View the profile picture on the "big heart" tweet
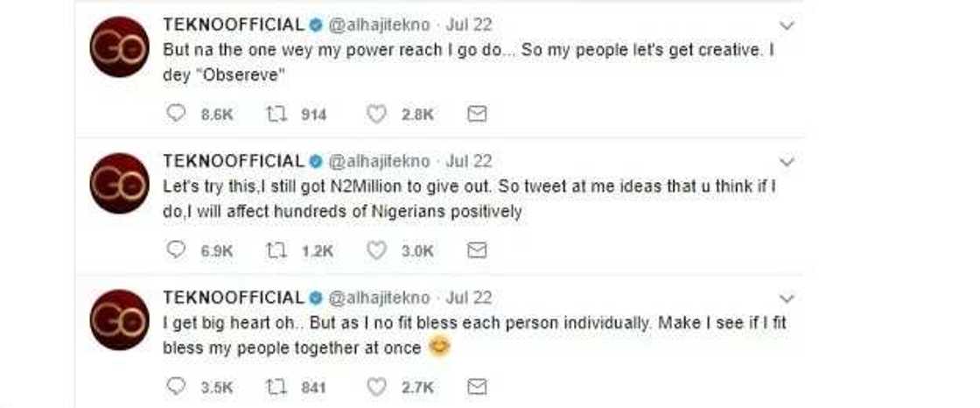The image size is (980, 408). coord(120,320)
